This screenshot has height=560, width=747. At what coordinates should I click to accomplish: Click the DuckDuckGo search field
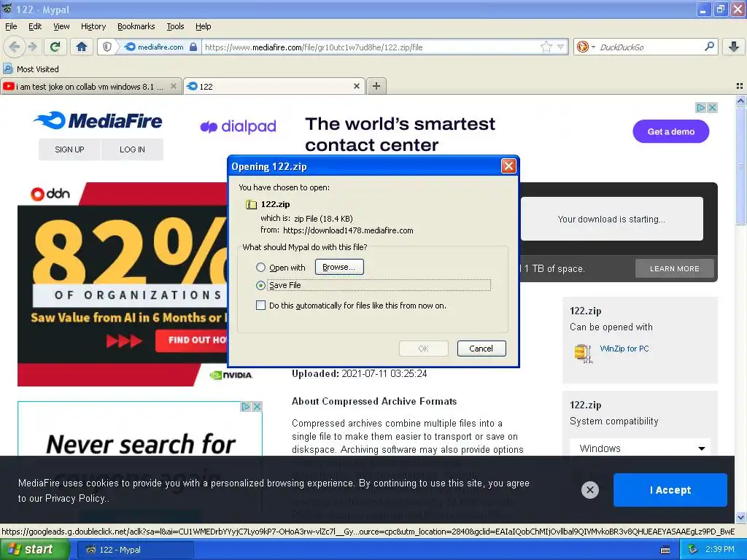click(x=649, y=47)
